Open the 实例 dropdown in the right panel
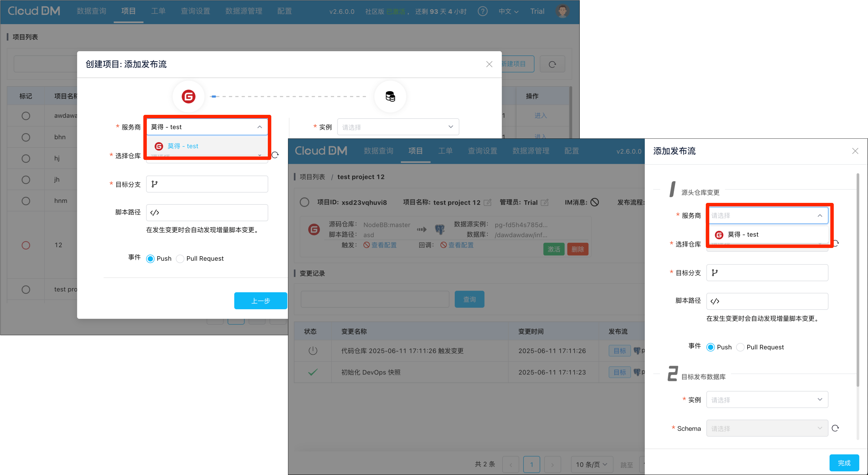This screenshot has height=475, width=868. (767, 400)
